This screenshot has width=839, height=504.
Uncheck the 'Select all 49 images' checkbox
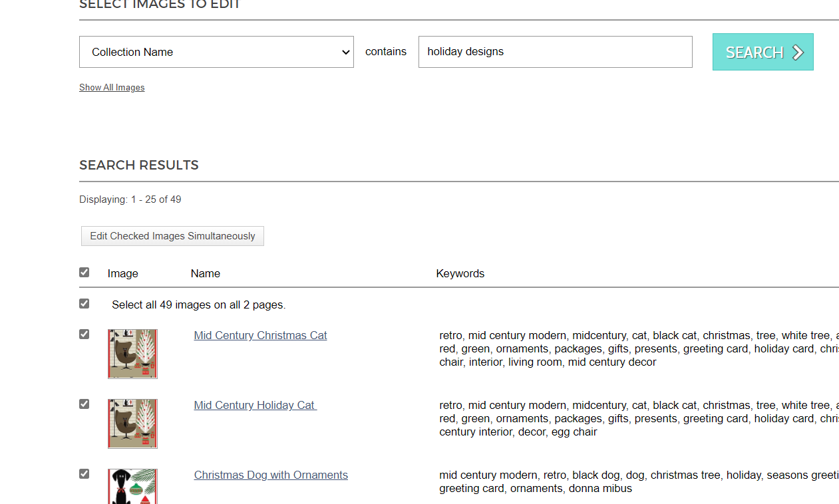84,304
